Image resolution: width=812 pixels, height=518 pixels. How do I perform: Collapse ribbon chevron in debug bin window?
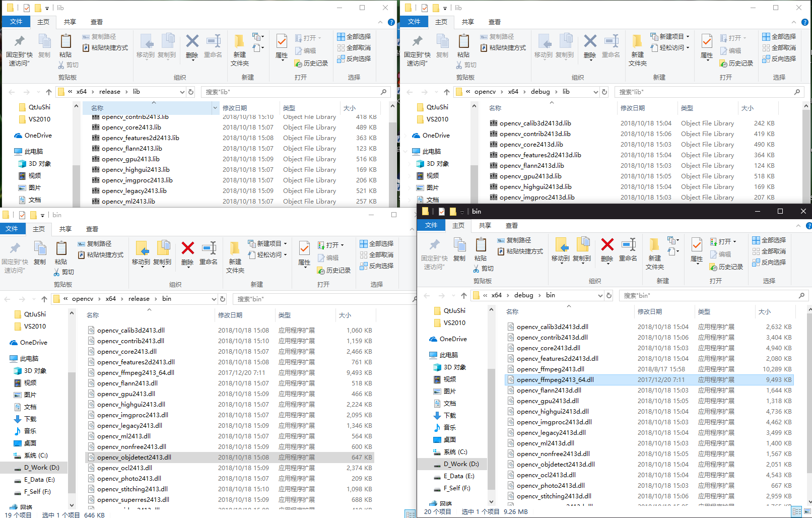coord(798,226)
